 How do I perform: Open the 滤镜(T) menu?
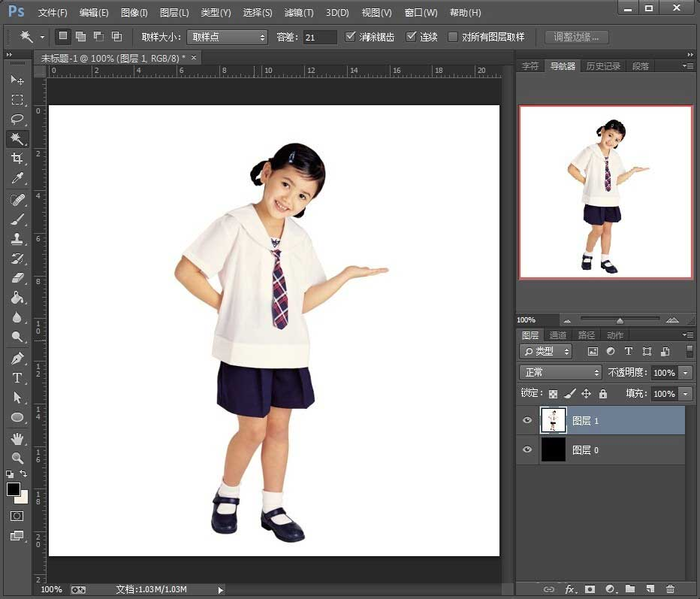point(299,13)
